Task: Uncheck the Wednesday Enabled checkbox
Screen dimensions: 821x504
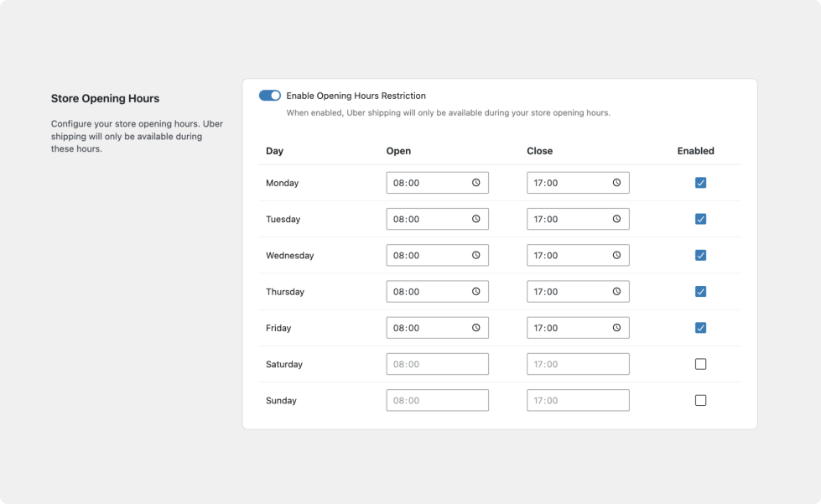Action: pyautogui.click(x=700, y=255)
